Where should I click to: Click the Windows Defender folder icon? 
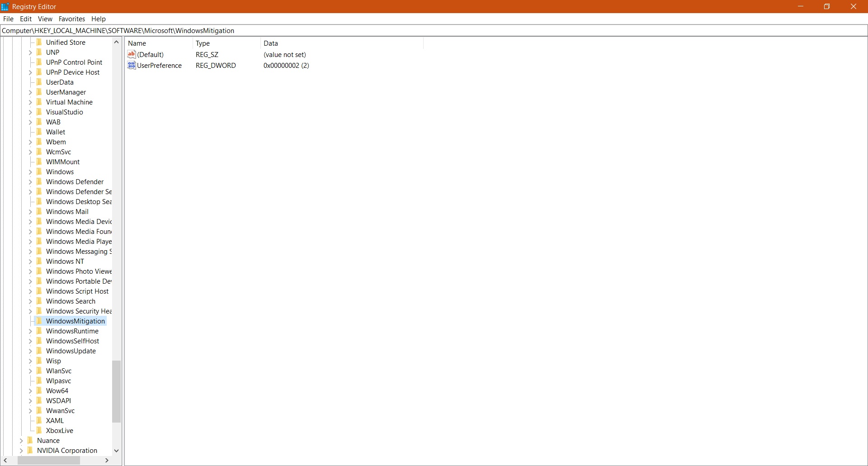[39, 182]
